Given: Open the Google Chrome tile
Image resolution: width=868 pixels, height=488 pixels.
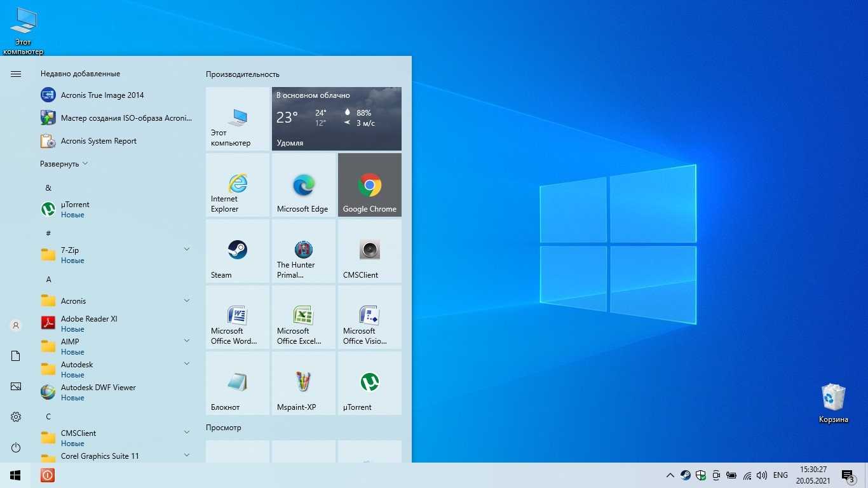Looking at the screenshot, I should coord(369,185).
